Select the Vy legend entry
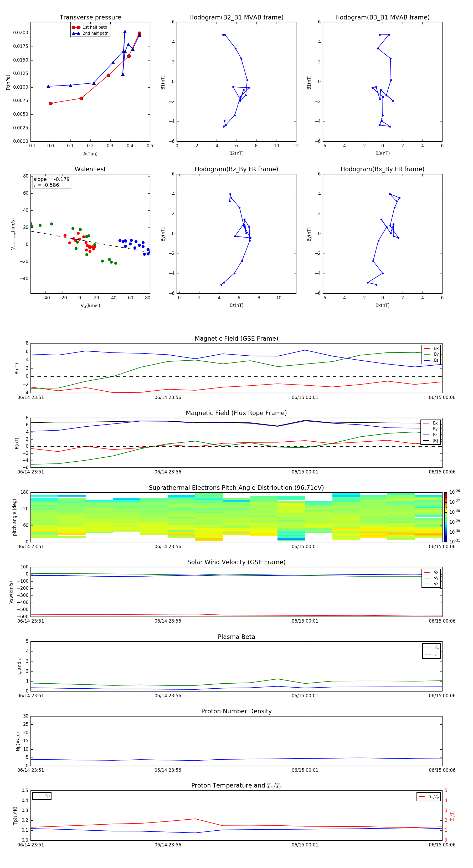 click(431, 578)
